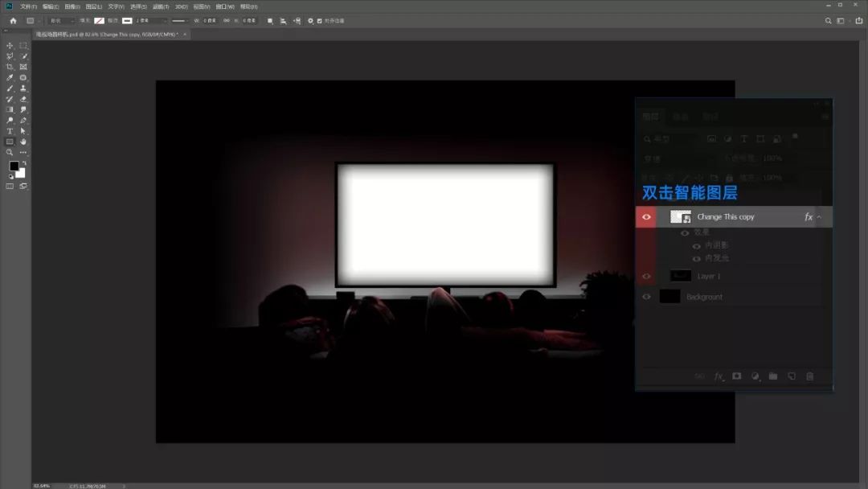Click the Change This copy layer thumbnail
The height and width of the screenshot is (489, 868).
pyautogui.click(x=681, y=216)
